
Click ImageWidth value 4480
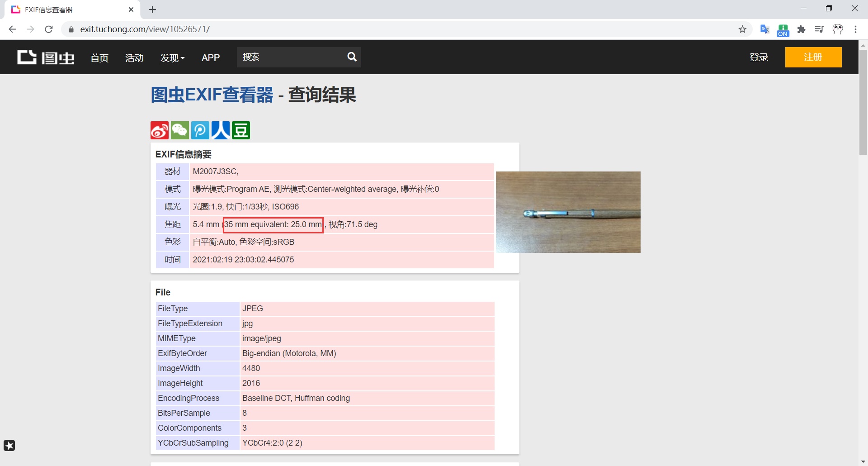click(251, 368)
